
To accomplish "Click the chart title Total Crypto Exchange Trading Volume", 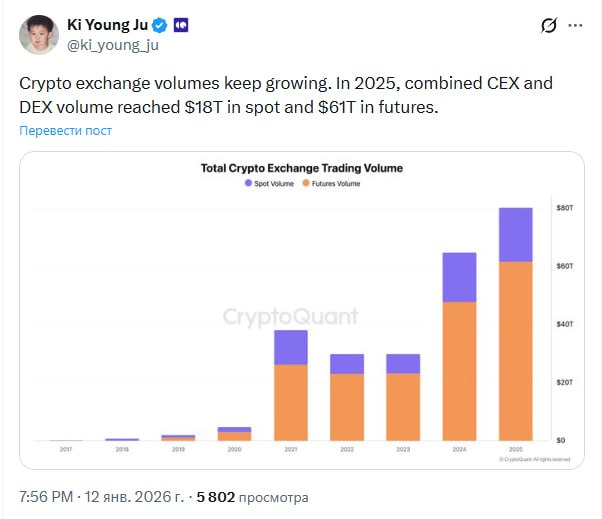I will [x=302, y=168].
